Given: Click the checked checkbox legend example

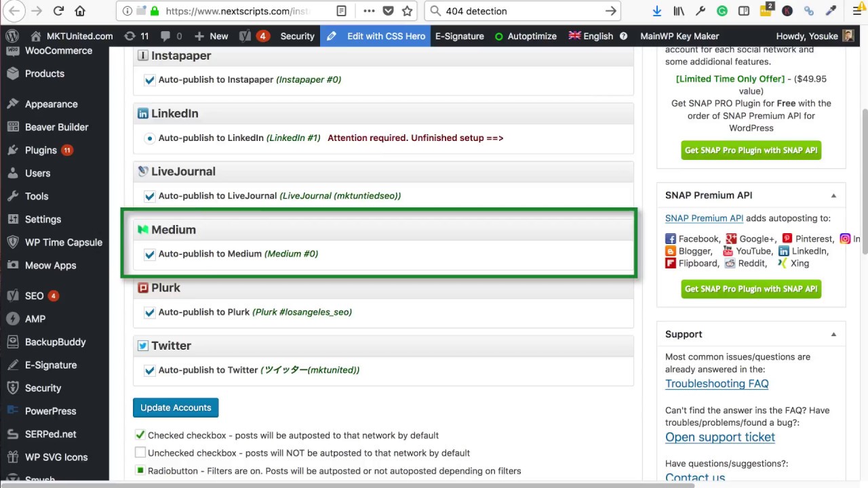Looking at the screenshot, I should tap(140, 435).
